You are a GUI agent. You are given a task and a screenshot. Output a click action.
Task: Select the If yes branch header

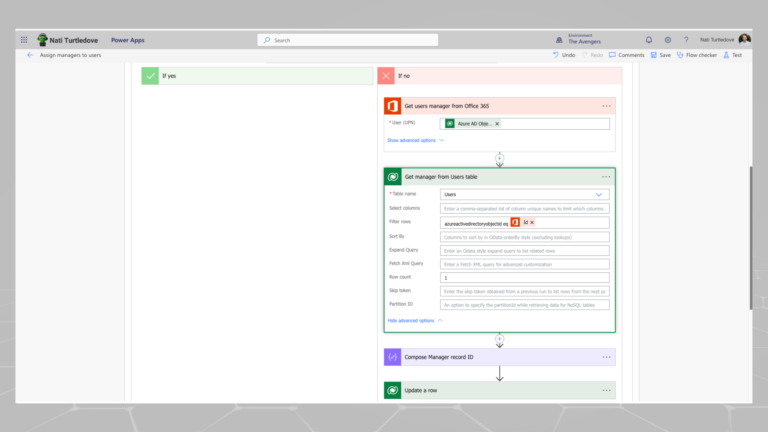coord(257,76)
